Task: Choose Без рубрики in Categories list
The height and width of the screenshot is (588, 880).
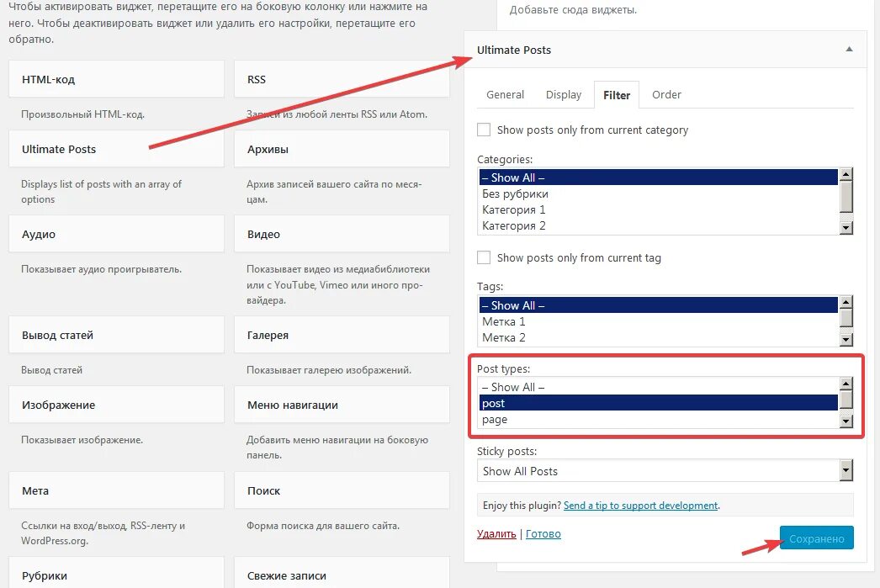Action: coord(658,193)
